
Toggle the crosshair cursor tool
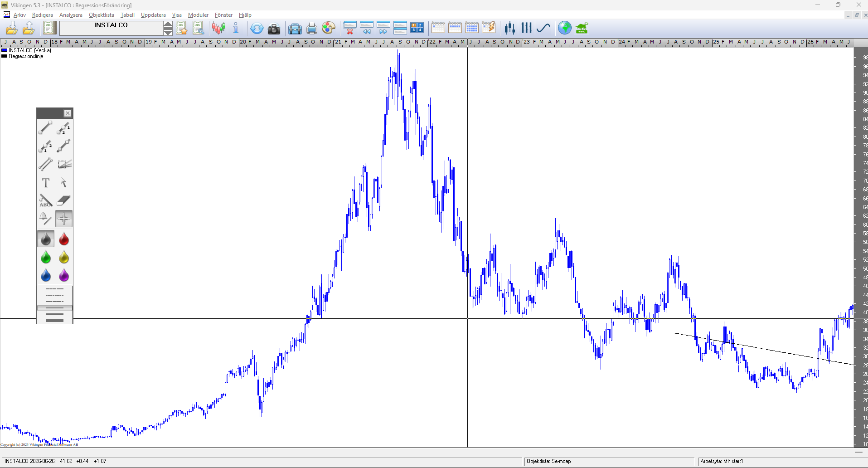click(63, 219)
